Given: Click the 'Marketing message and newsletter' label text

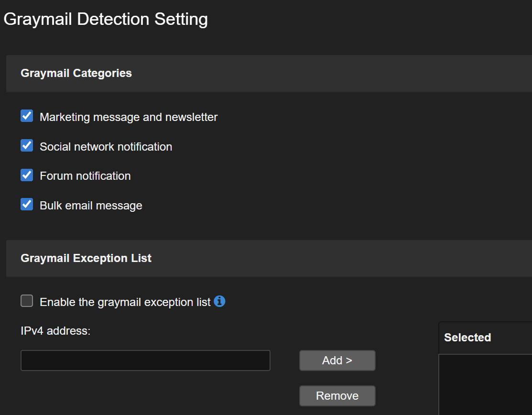Looking at the screenshot, I should (129, 117).
